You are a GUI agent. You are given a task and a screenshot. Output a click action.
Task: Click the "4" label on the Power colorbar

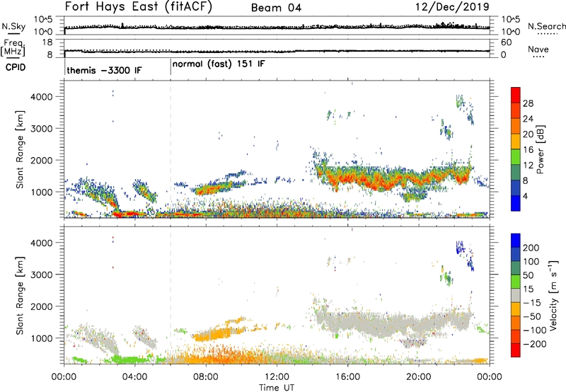pyautogui.click(x=526, y=196)
